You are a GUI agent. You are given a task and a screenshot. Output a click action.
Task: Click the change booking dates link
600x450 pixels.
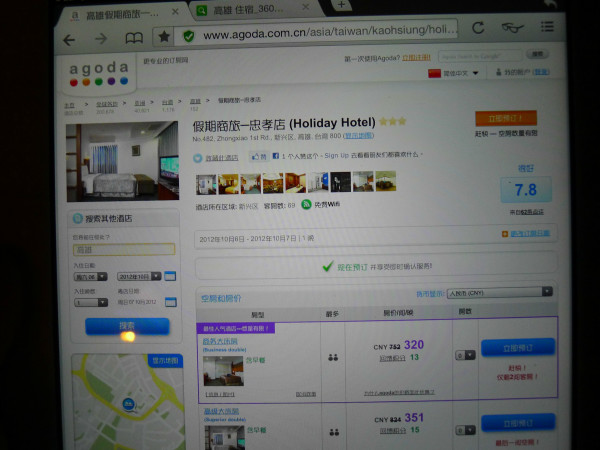tap(530, 233)
